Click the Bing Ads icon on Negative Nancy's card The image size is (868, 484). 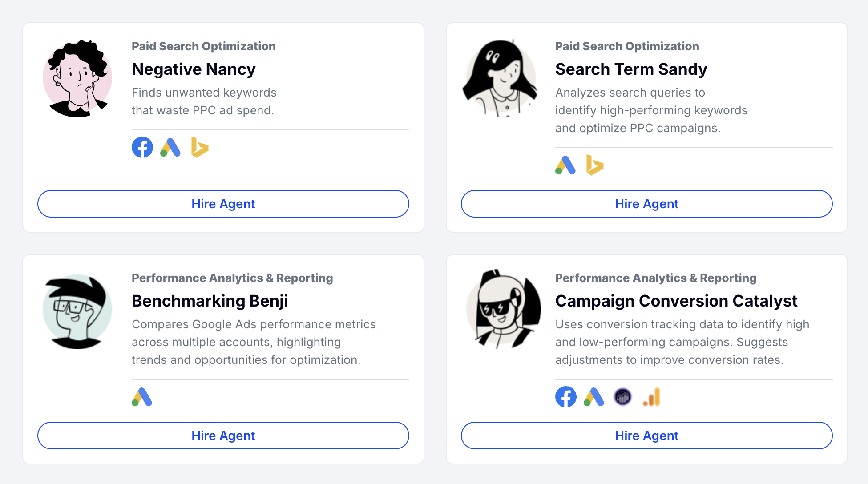tap(200, 147)
